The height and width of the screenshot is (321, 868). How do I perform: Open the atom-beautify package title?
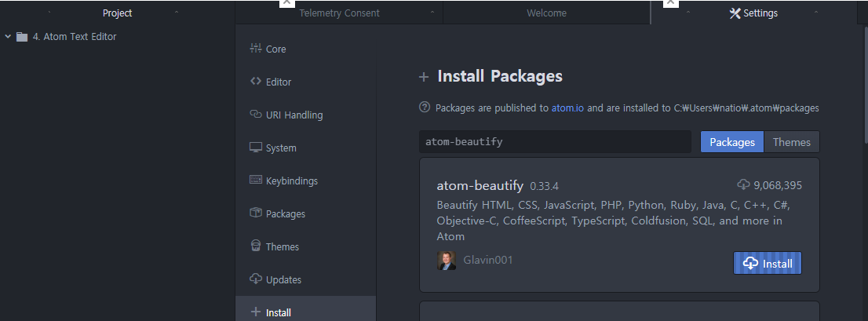point(480,185)
